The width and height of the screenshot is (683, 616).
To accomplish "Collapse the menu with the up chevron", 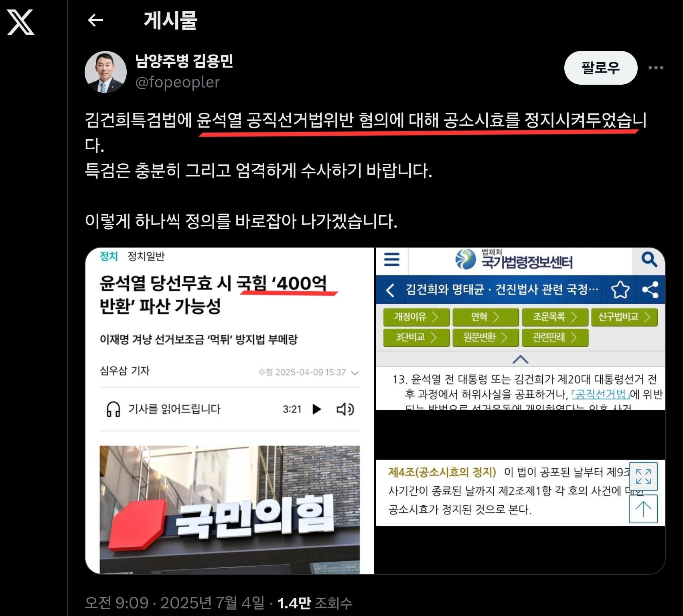I will [520, 359].
